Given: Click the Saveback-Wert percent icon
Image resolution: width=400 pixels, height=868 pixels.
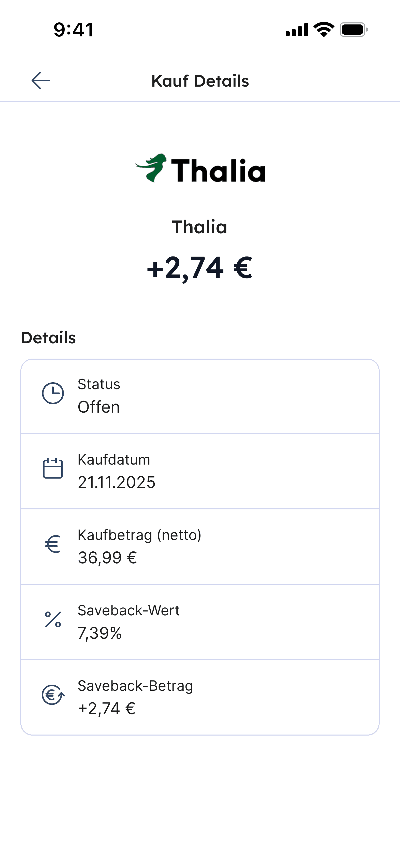Looking at the screenshot, I should pos(53,619).
